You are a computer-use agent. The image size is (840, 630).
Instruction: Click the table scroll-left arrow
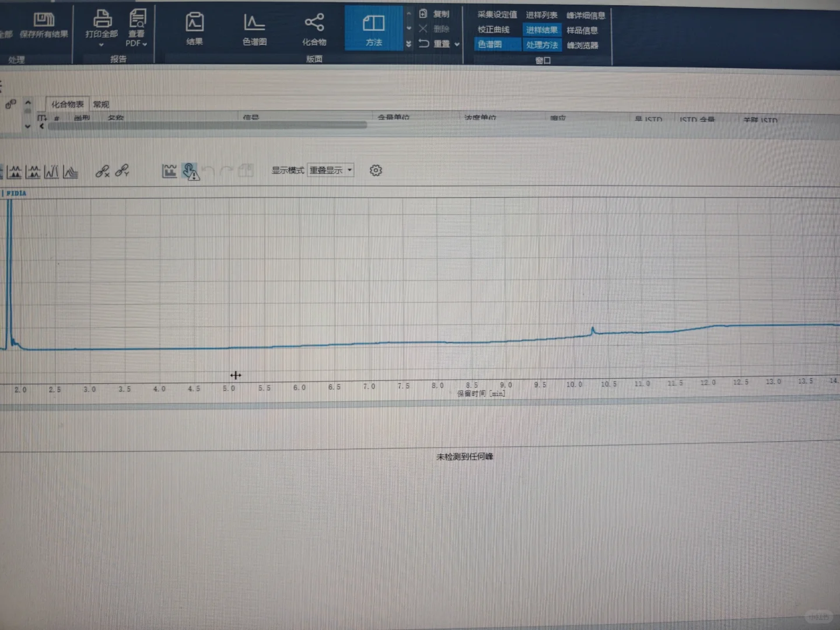(x=41, y=126)
